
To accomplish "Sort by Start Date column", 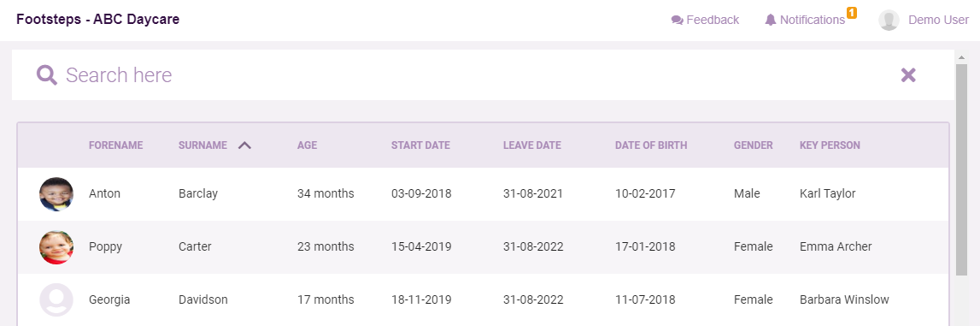I will point(420,145).
